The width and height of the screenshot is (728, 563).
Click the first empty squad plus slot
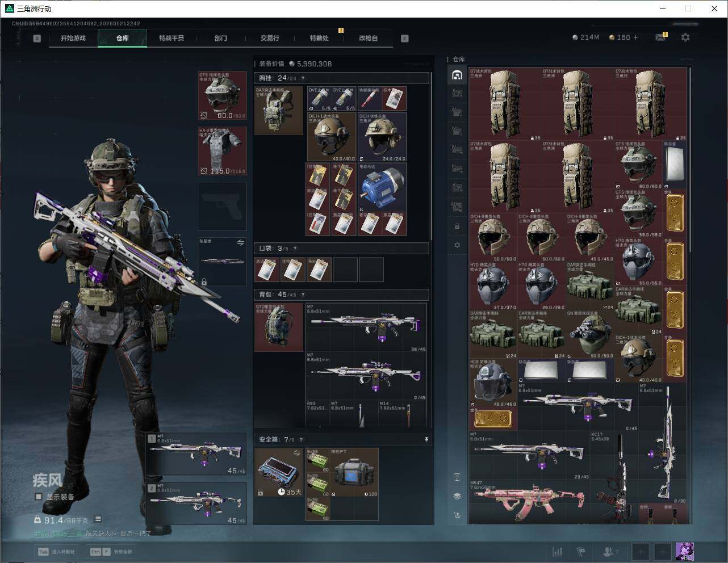[641, 551]
